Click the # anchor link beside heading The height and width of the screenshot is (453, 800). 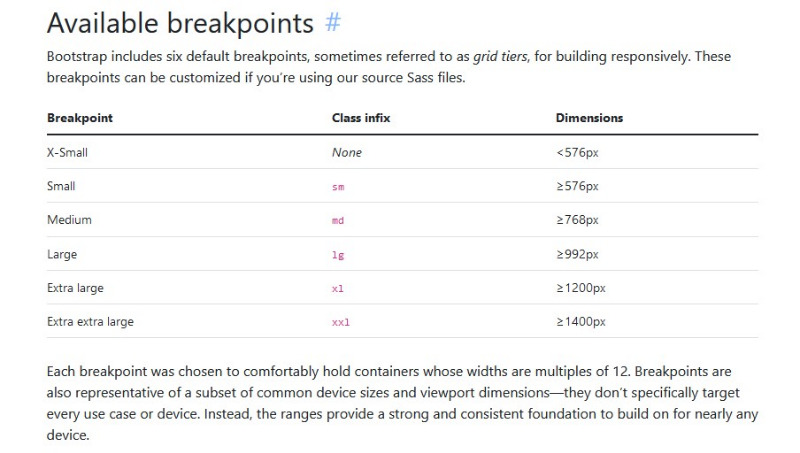[333, 22]
